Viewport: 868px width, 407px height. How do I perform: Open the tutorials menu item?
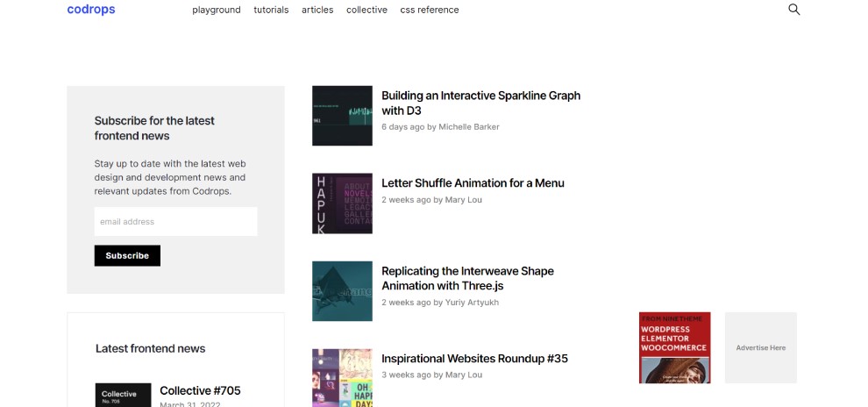click(271, 10)
